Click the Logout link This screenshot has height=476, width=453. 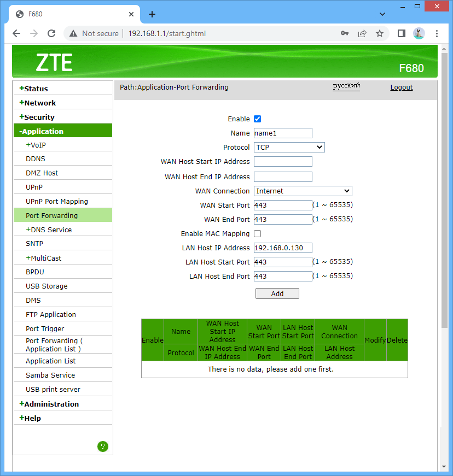(x=402, y=87)
